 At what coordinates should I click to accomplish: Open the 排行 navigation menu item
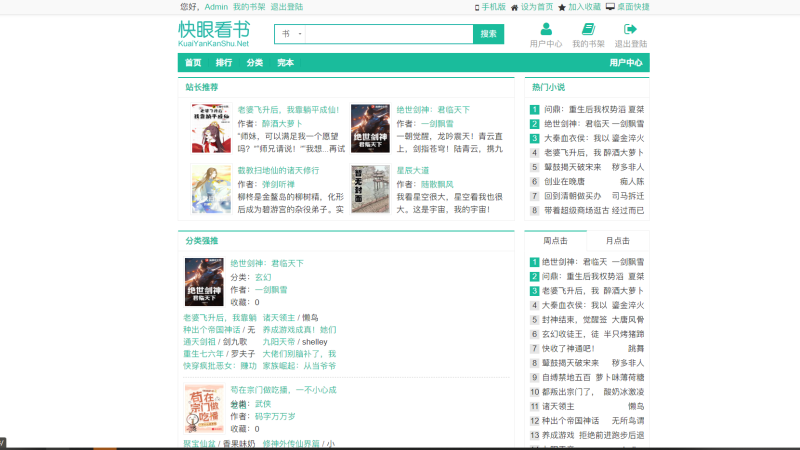224,63
